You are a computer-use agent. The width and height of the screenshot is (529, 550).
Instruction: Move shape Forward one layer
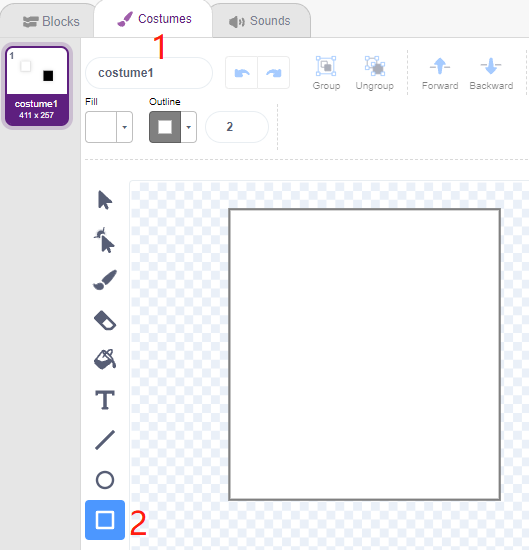point(440,73)
